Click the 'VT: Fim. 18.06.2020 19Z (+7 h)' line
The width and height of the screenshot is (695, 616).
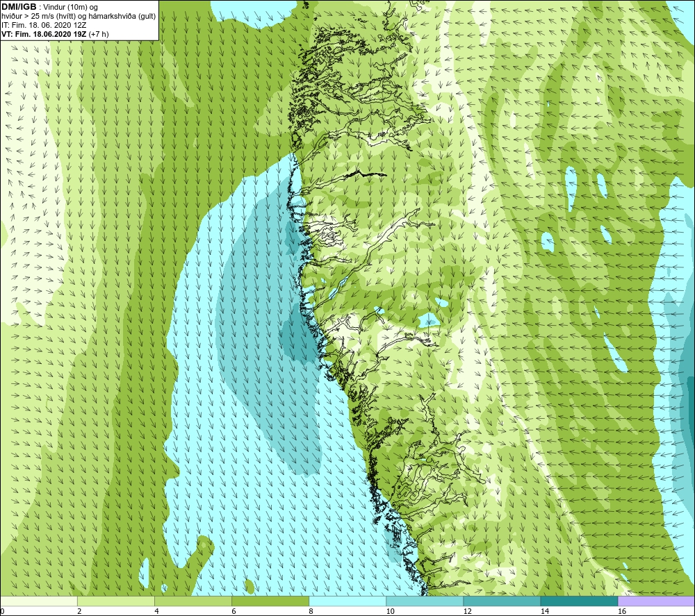pos(56,34)
